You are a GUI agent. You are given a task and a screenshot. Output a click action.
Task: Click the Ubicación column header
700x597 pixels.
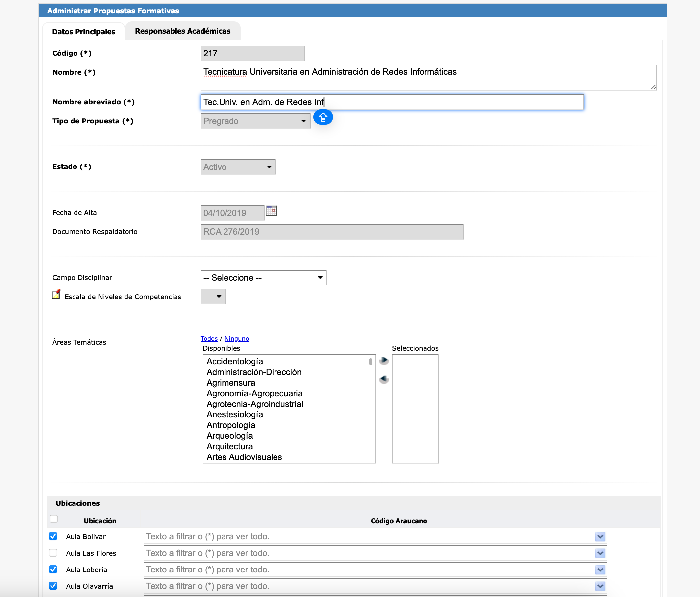click(x=100, y=521)
